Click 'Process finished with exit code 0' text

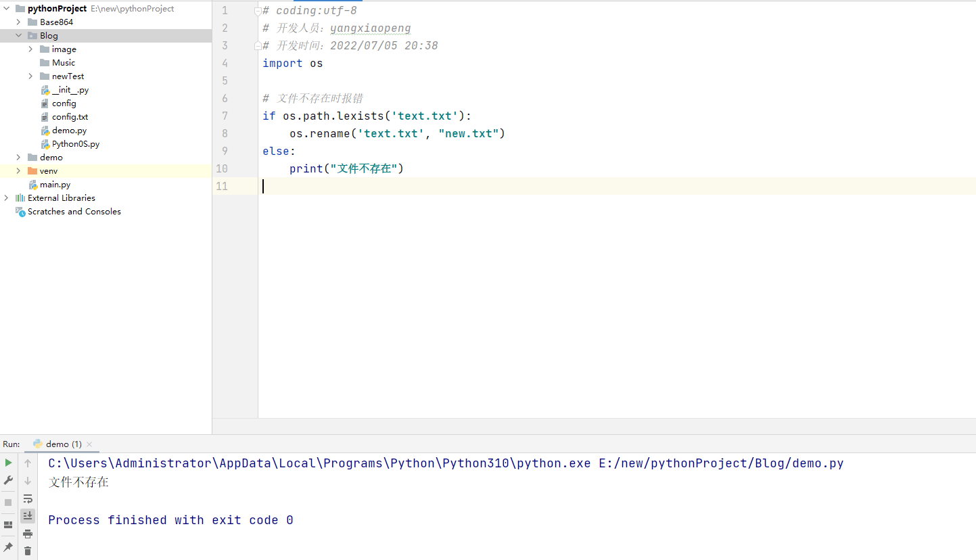point(170,520)
